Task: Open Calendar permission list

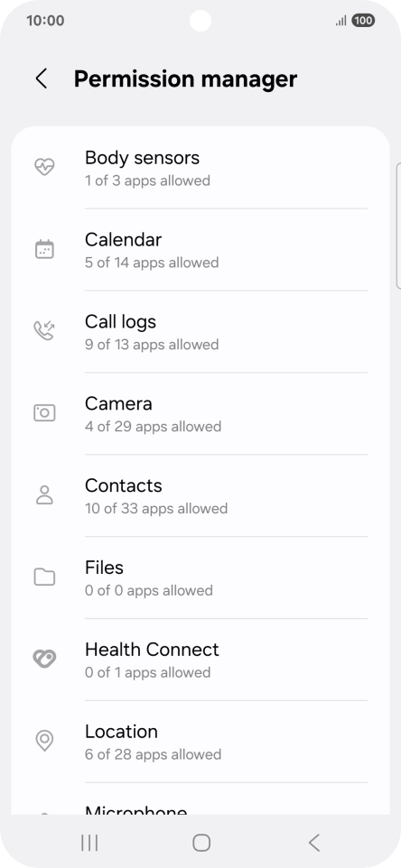Action: point(200,250)
